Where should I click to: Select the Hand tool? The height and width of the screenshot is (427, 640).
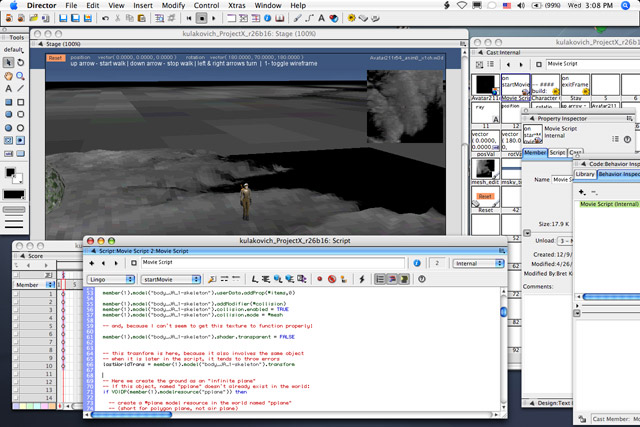(8, 76)
